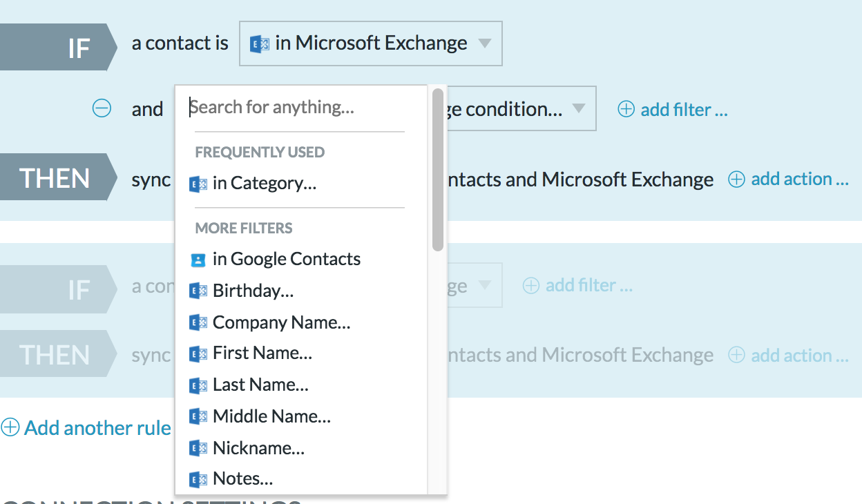
Task: Click the Exchange icon next to 'in Category...'
Action: coord(198,184)
